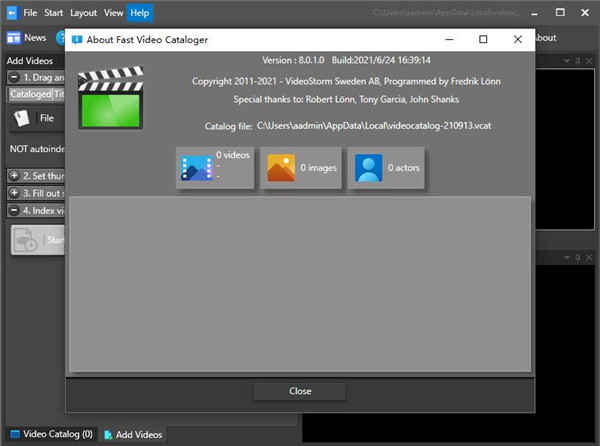Expand the '3. Fill out' step
The image size is (600, 446).
[14, 193]
